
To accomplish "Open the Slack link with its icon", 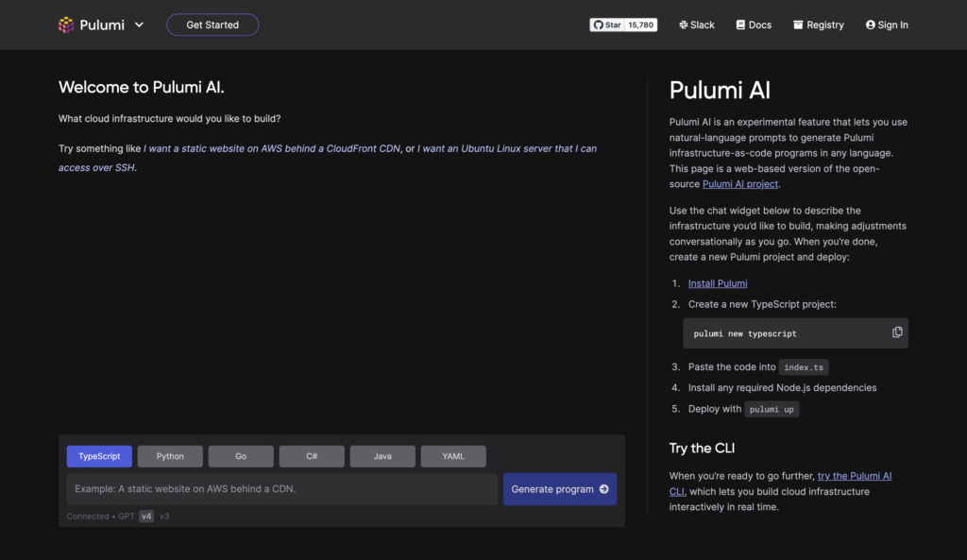I will (697, 25).
